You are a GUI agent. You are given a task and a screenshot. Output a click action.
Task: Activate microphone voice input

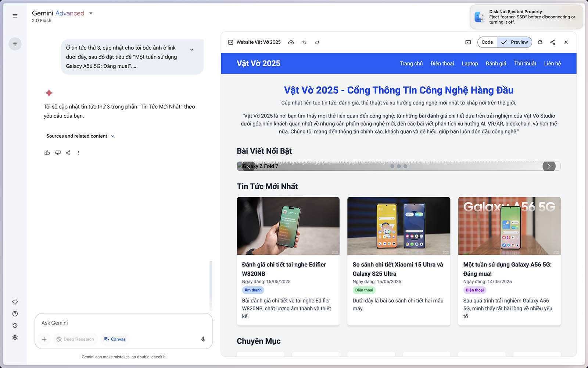203,339
